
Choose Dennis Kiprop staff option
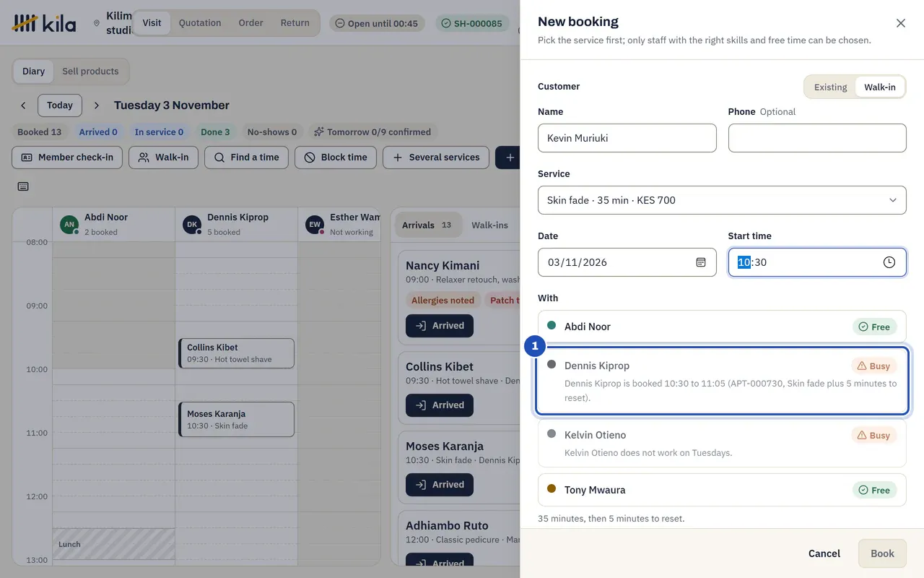click(x=722, y=381)
